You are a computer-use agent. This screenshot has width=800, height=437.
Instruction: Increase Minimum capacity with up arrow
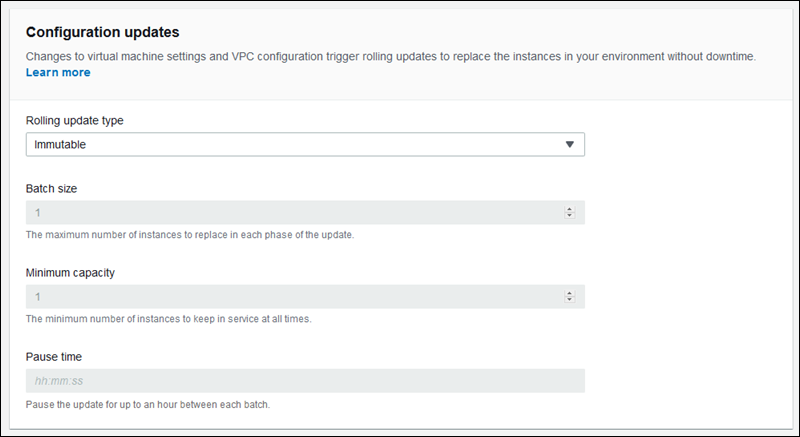[x=569, y=294]
